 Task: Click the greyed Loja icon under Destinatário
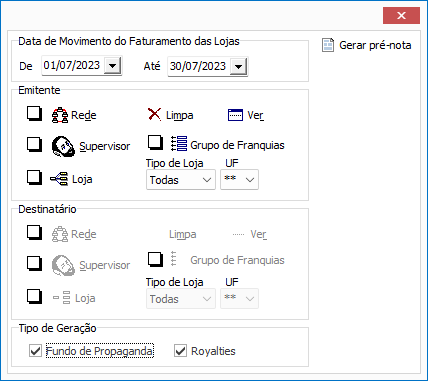point(62,298)
